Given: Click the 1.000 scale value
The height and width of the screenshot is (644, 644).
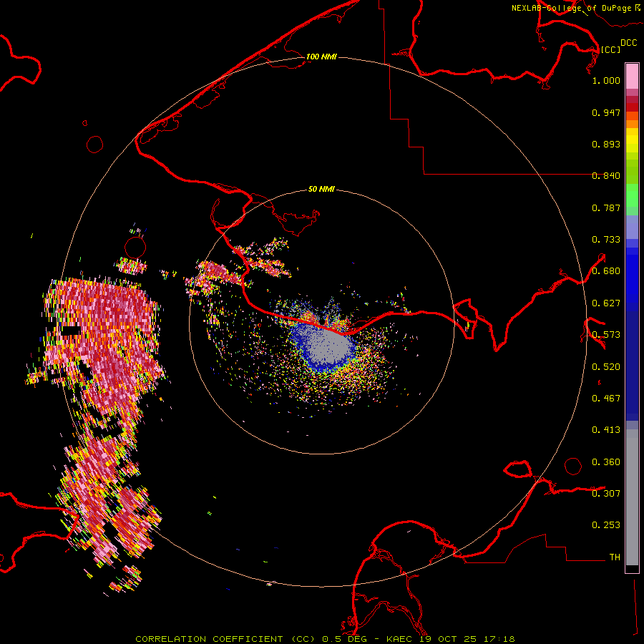Looking at the screenshot, I should pos(606,80).
